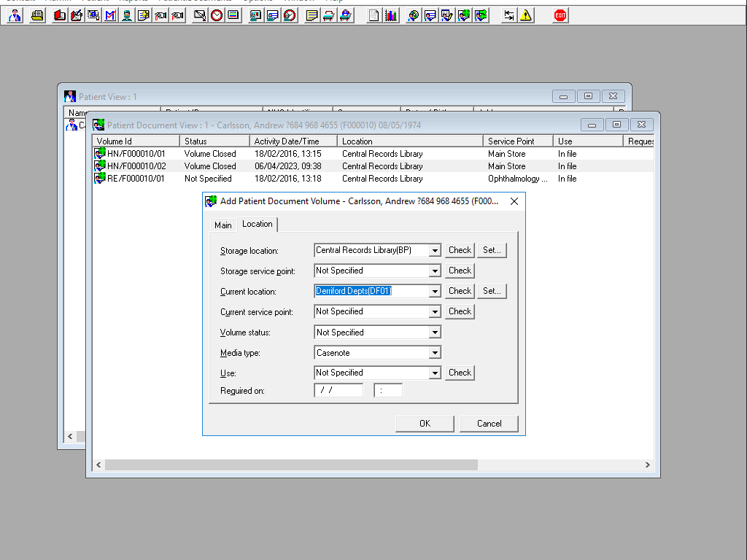Close the Add Patient Document Volume dialog
Viewport: 747px width, 560px height.
point(514,201)
